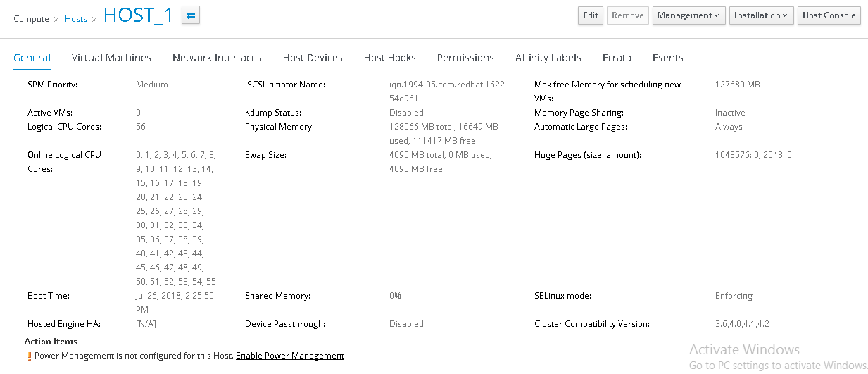Click the Edit button
This screenshot has width=868, height=374.
tap(590, 15)
